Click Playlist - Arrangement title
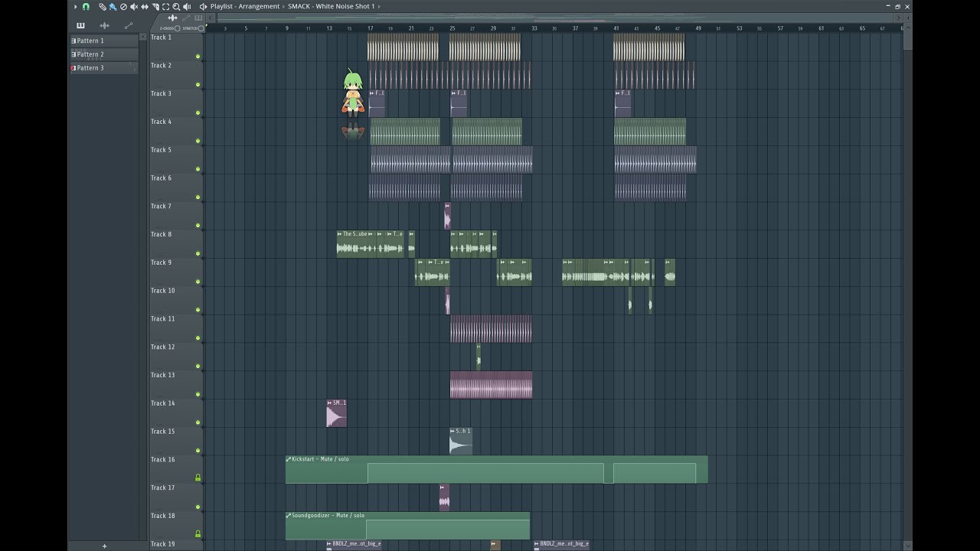This screenshot has width=980, height=551. 245,7
